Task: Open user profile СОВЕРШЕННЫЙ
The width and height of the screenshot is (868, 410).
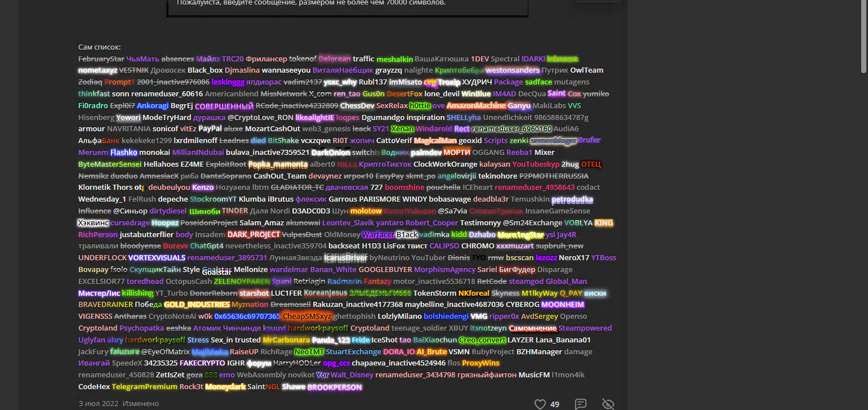Action: pos(224,105)
